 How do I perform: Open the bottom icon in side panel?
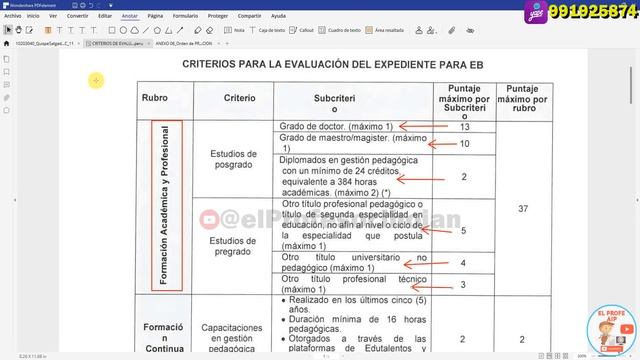tap(7, 110)
